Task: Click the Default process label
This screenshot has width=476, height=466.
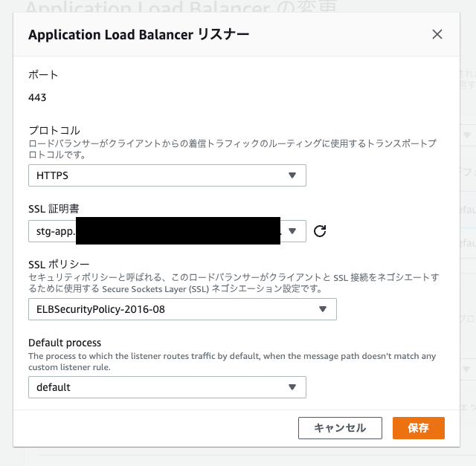Action: [x=65, y=343]
